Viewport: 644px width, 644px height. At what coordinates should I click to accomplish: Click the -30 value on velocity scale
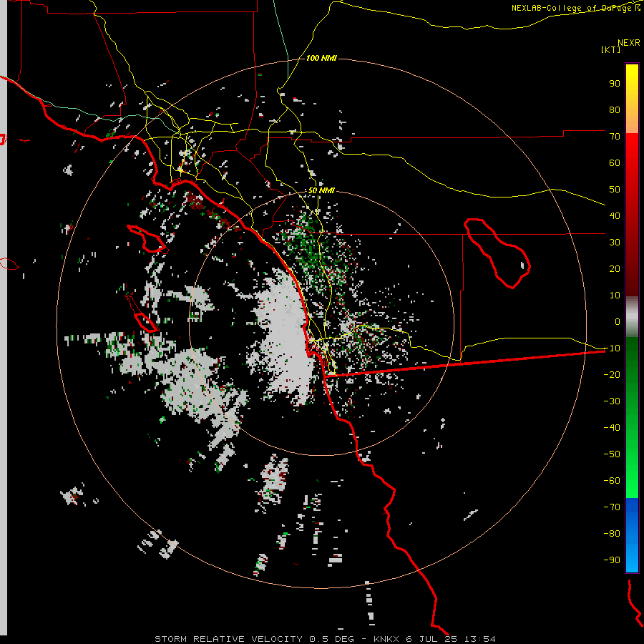tap(612, 401)
